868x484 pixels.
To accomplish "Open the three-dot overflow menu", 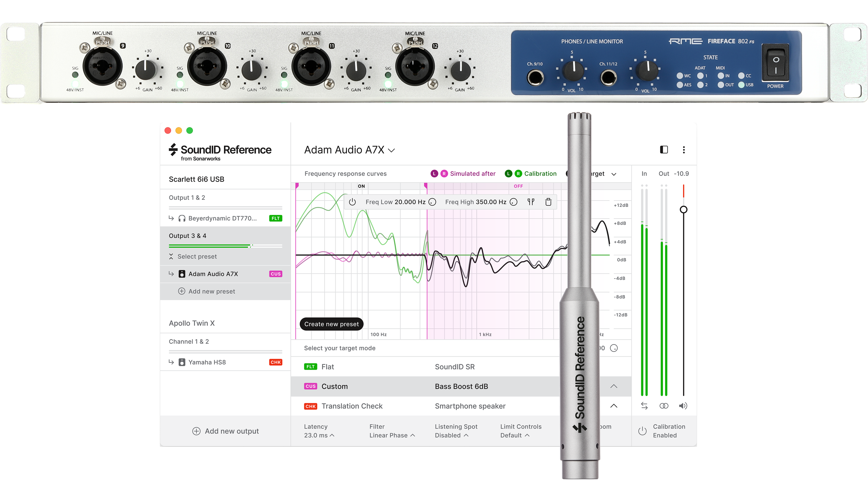I will click(684, 150).
